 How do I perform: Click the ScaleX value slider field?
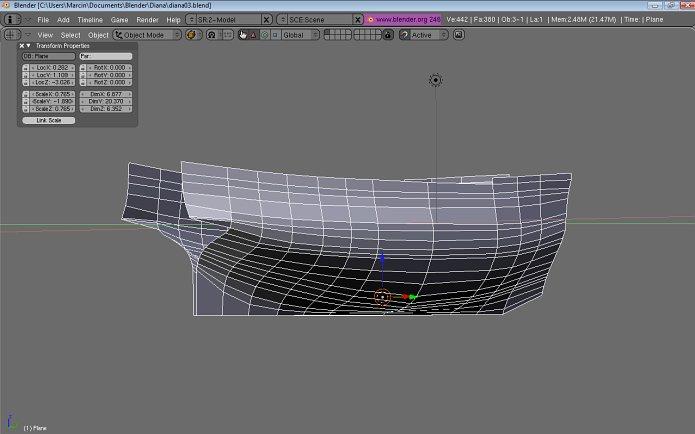[52, 94]
